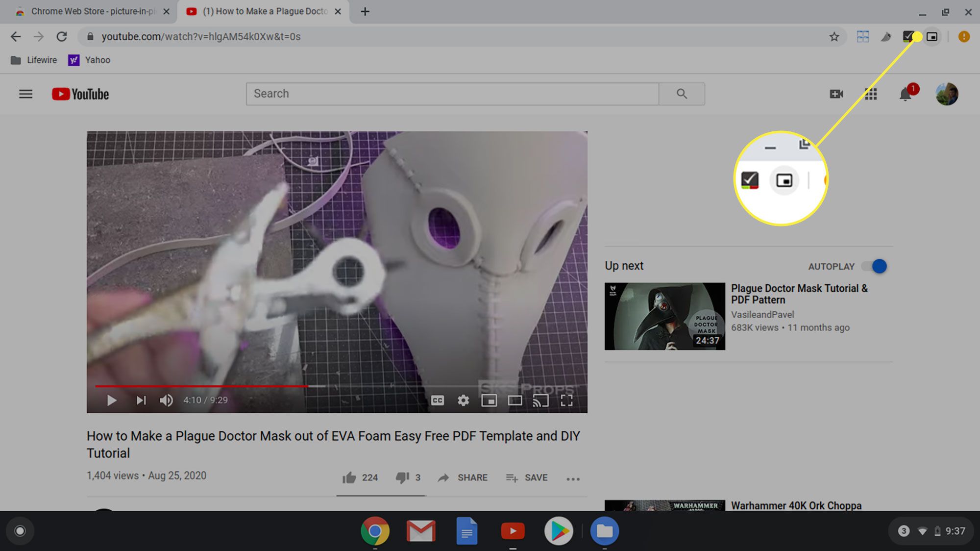Click Plague Doctor Mask Tutorial & PDF Pattern title
980x551 pixels.
coord(799,294)
